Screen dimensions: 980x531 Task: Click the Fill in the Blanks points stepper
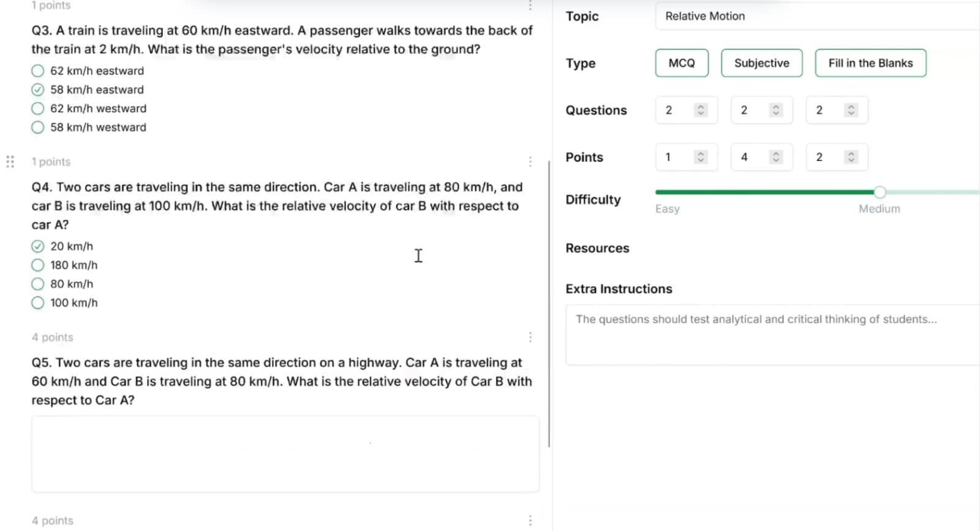(850, 157)
